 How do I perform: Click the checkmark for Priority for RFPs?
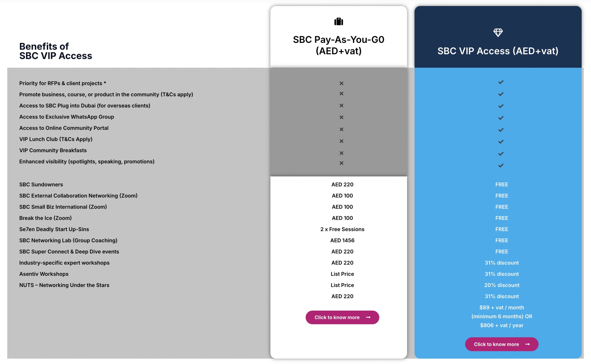point(501,82)
